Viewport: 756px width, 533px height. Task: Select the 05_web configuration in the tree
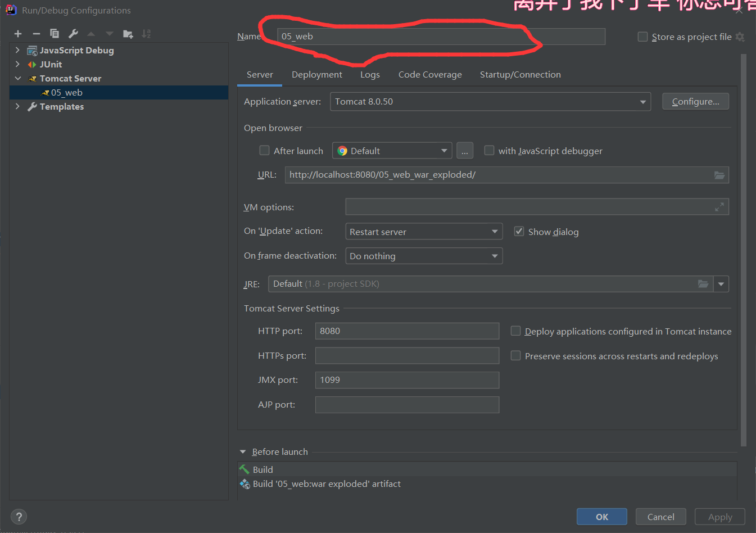click(119, 93)
